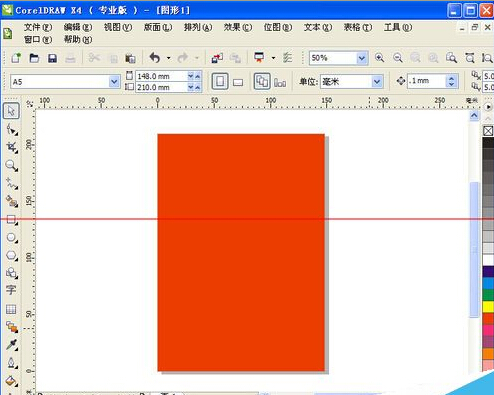Open the 文件 menu
The image size is (494, 395).
[x=38, y=27]
